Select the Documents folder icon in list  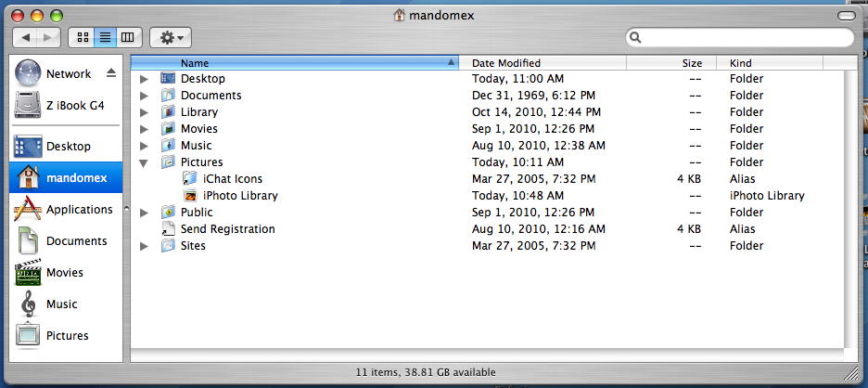168,96
